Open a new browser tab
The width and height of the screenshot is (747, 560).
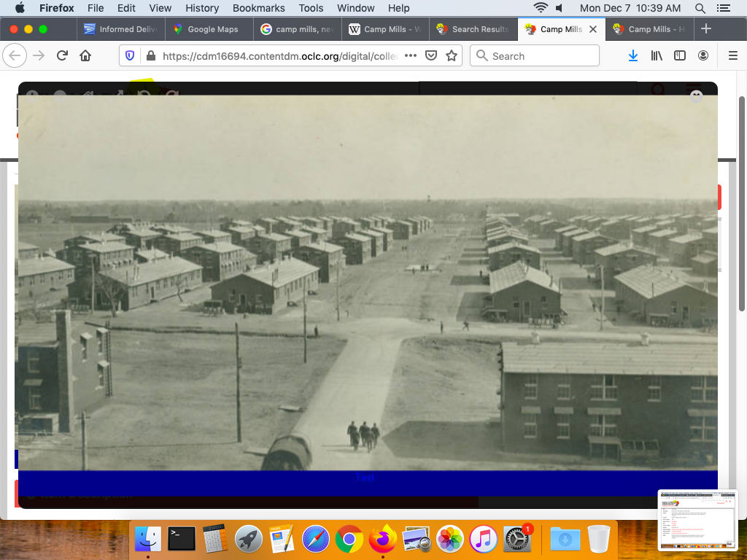(x=705, y=29)
